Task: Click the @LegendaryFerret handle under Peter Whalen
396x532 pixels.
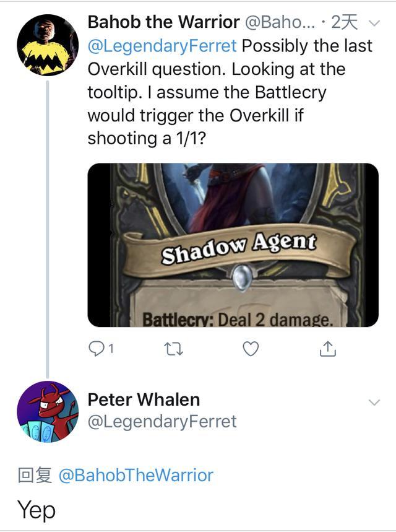Action: tap(162, 422)
